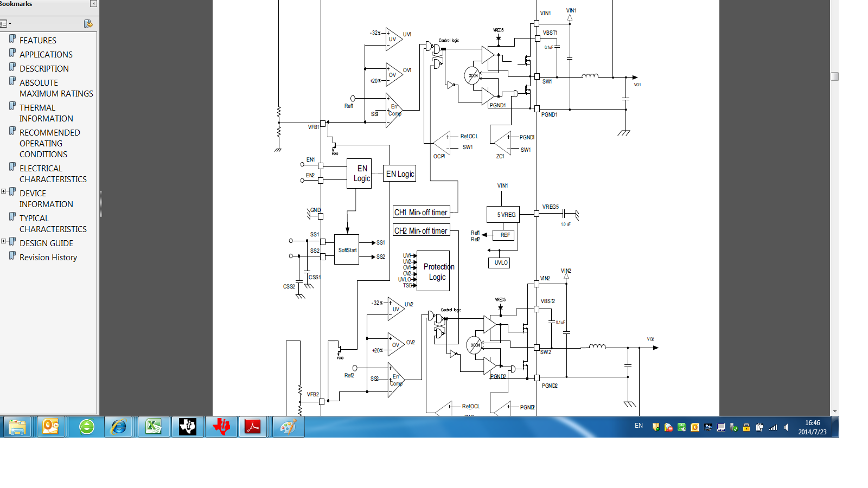Viewport: 868px width, 488px height.
Task: Click the volume speaker tray icon
Action: (786, 427)
